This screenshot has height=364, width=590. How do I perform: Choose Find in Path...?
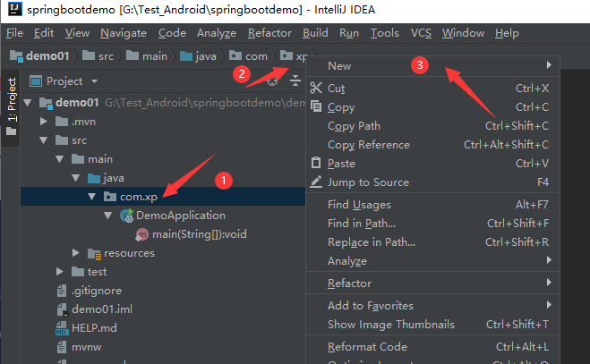(x=432, y=224)
